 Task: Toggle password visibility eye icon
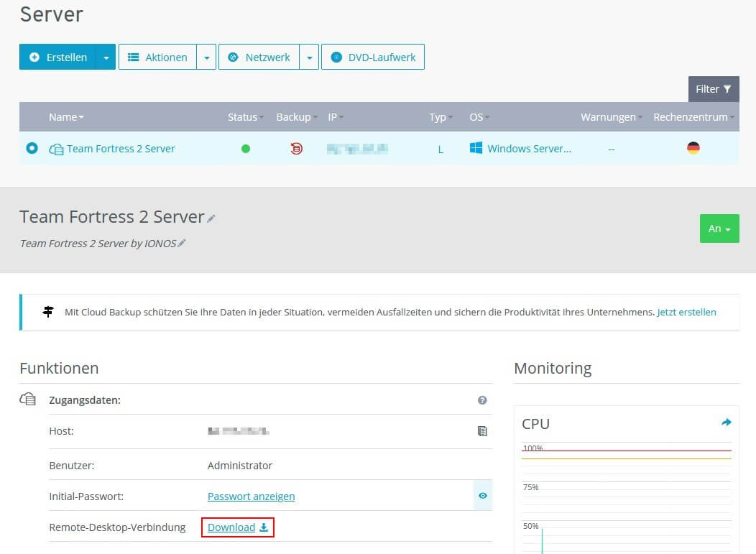pos(483,496)
